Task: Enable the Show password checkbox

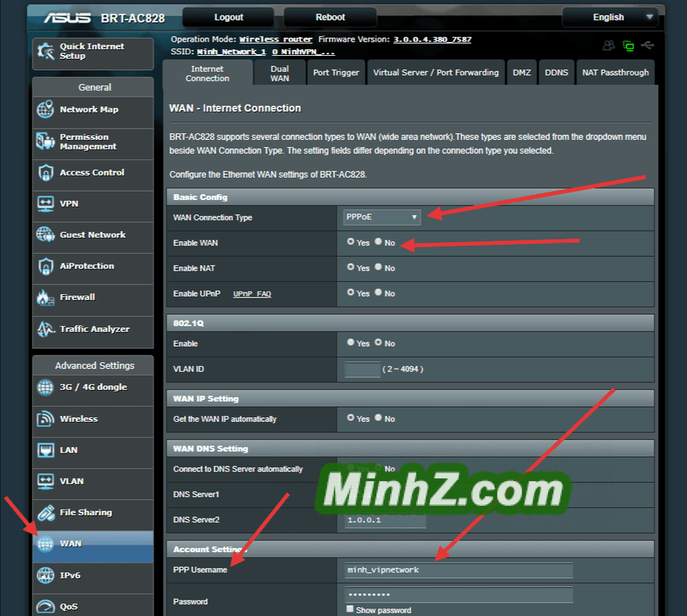Action: tap(351, 609)
